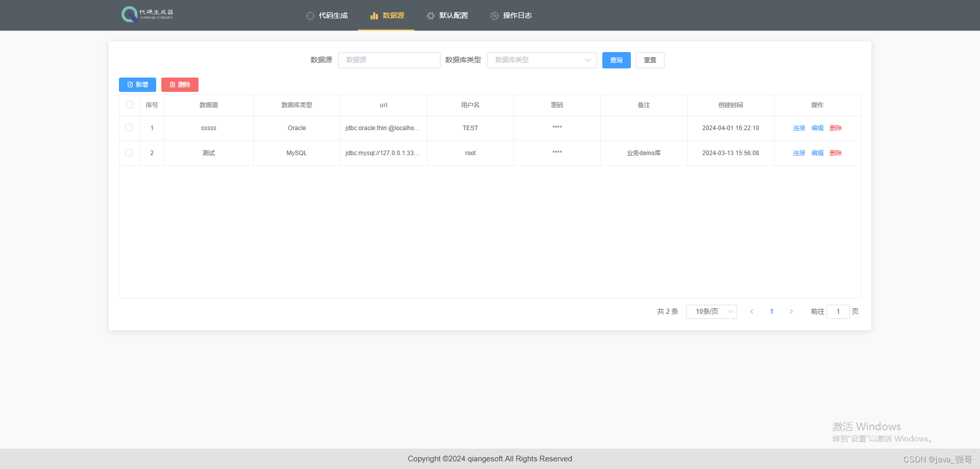
Task: Click the url column header
Action: (x=383, y=105)
